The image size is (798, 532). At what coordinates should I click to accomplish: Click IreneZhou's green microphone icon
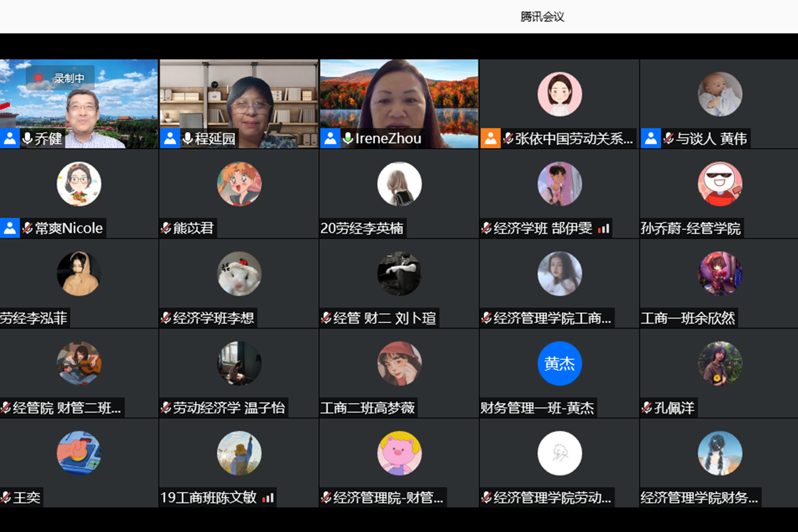[x=348, y=138]
